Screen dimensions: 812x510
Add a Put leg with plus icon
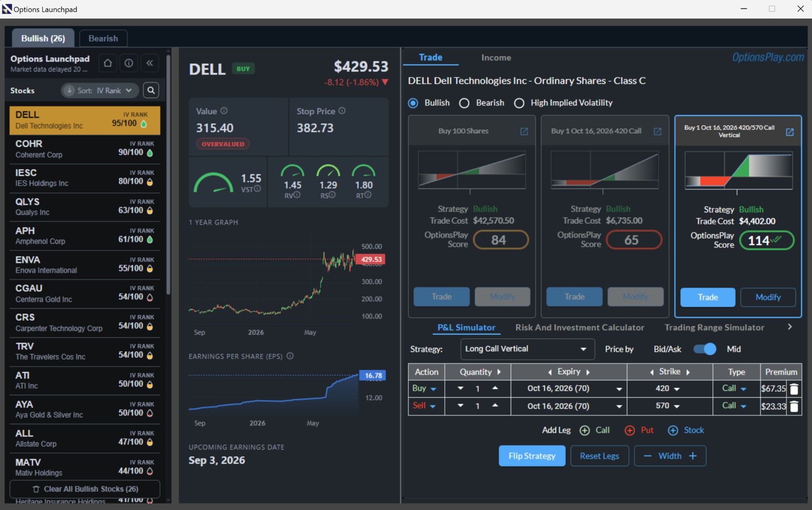click(630, 430)
